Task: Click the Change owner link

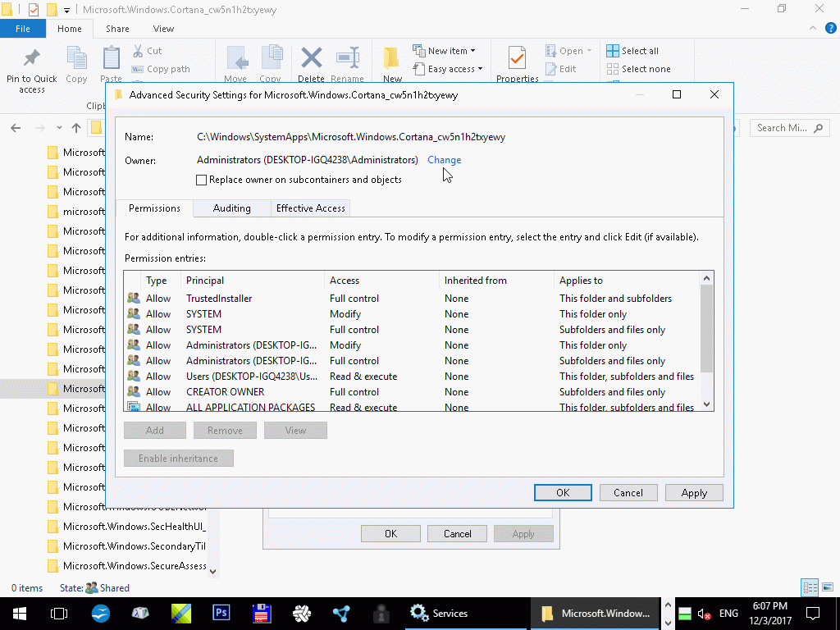Action: (444, 160)
